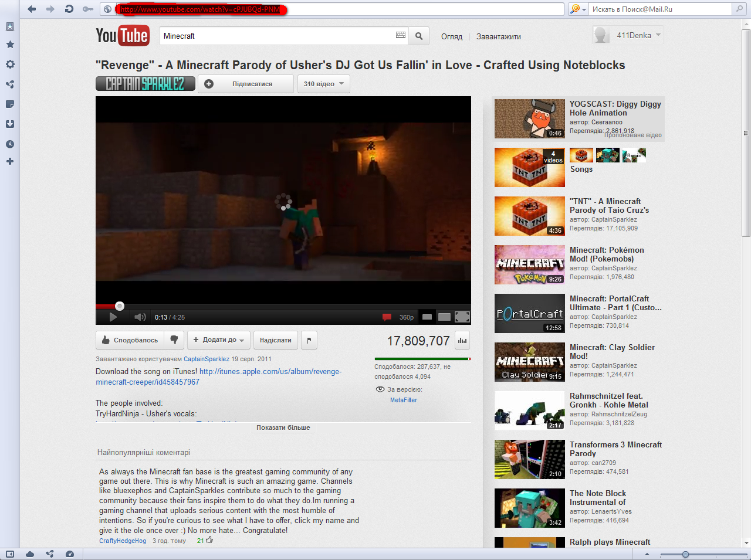Click the dislike thumbs-down button
751x560 pixels.
(x=174, y=340)
